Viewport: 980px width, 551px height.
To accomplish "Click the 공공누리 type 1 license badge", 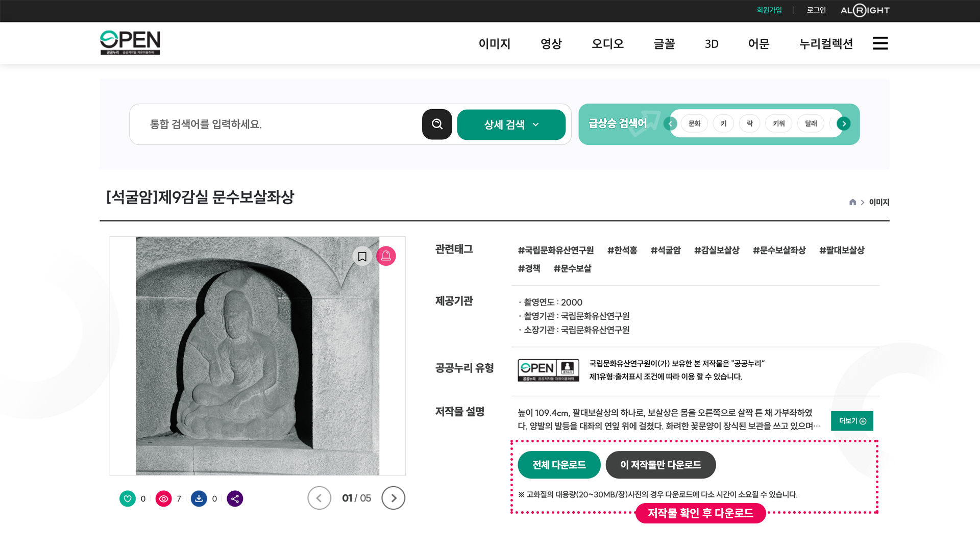I will [x=548, y=370].
